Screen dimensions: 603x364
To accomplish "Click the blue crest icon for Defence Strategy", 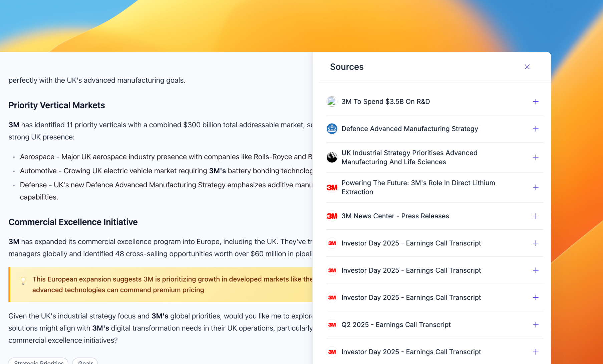I will pyautogui.click(x=332, y=129).
